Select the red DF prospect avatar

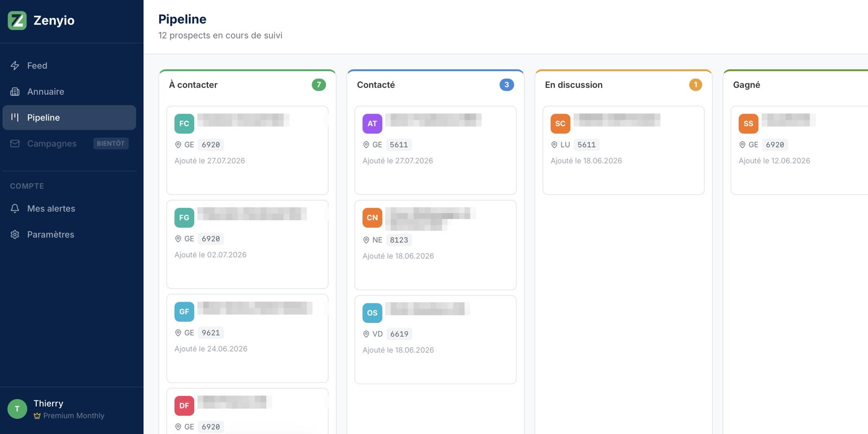pyautogui.click(x=184, y=406)
